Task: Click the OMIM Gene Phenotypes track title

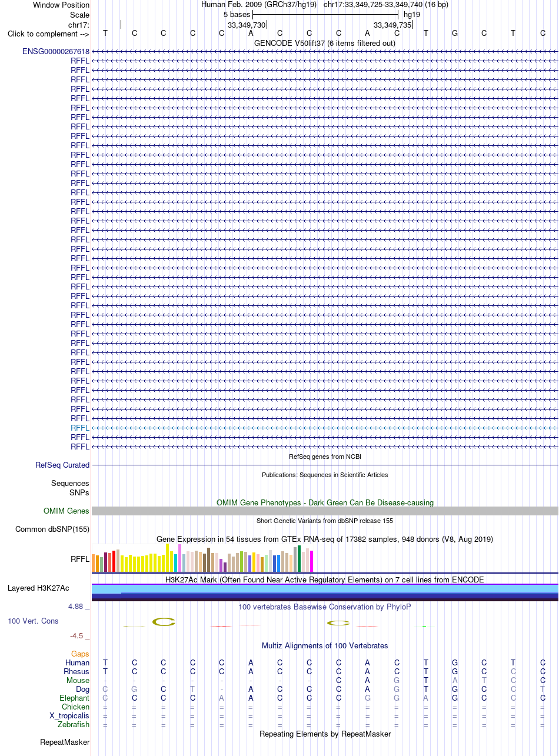Action: [325, 502]
